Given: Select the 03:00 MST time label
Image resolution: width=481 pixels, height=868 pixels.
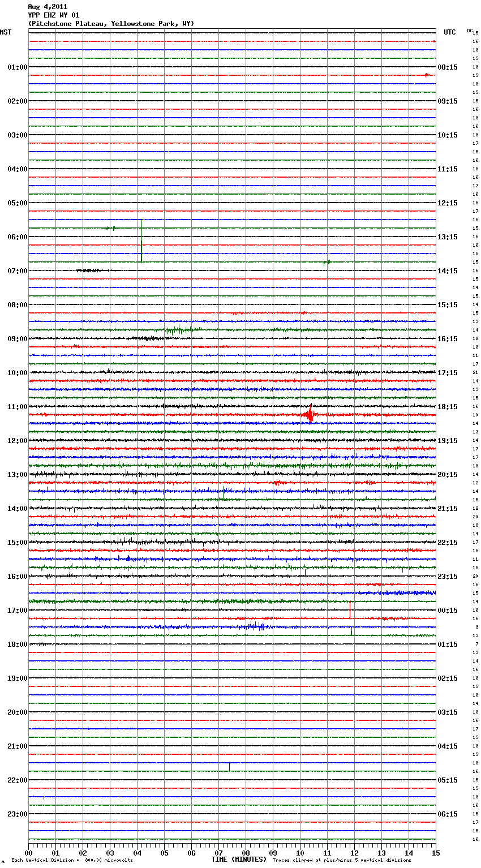Looking at the screenshot, I should point(18,135).
